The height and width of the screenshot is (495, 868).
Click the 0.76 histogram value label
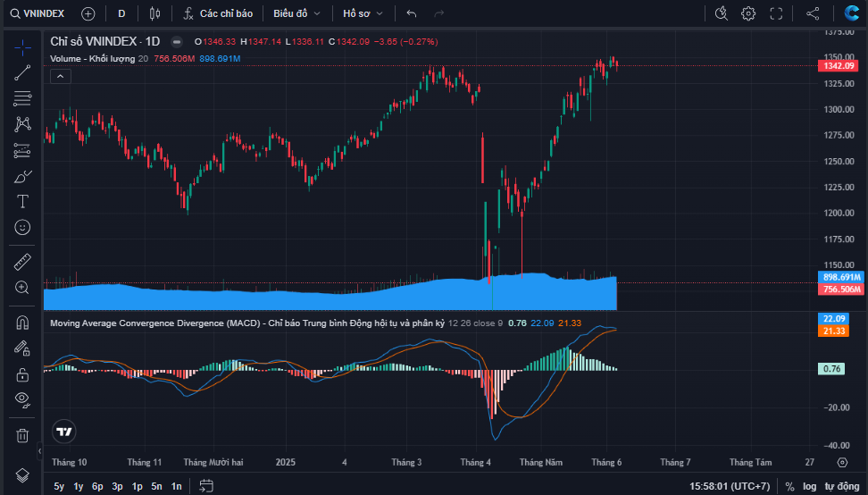coord(831,369)
